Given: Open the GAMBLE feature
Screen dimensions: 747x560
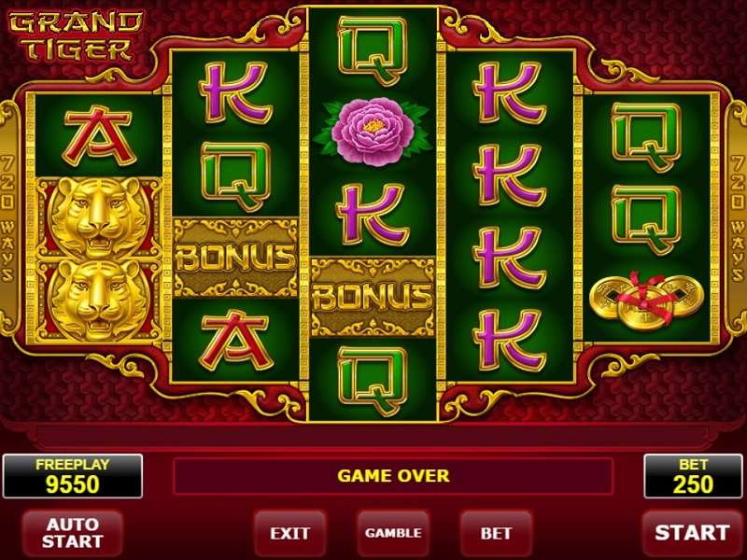Looking at the screenshot, I should 393,533.
